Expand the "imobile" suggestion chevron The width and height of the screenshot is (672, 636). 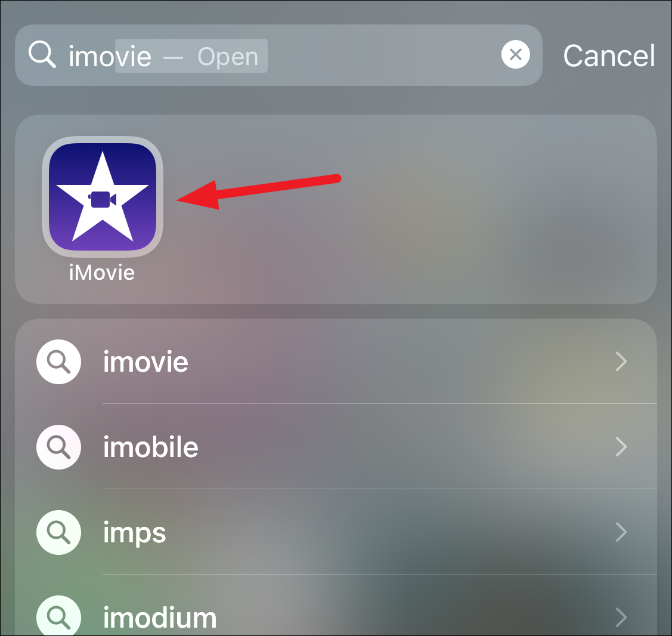coord(621,447)
